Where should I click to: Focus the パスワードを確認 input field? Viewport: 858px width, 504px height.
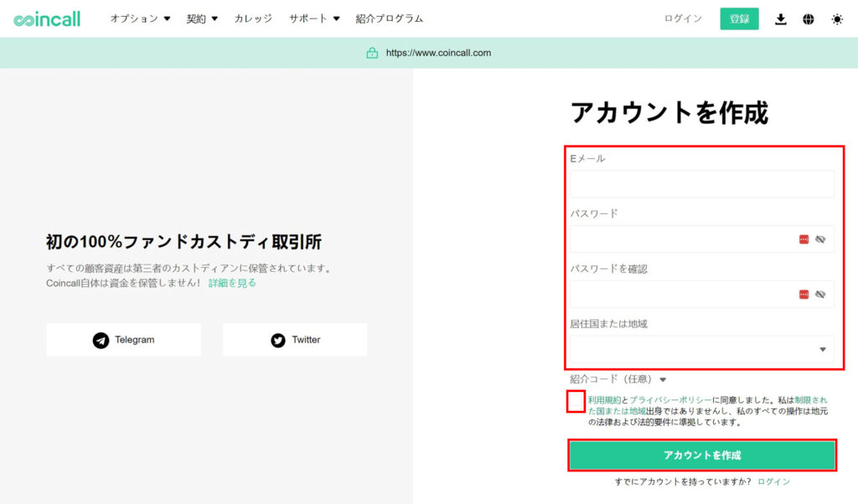pyautogui.click(x=702, y=295)
